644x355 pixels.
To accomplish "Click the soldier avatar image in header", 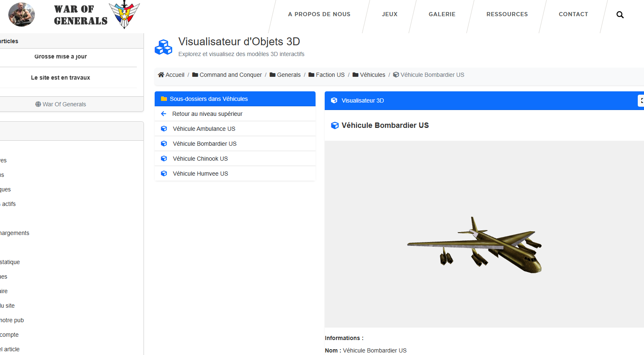I will click(22, 15).
